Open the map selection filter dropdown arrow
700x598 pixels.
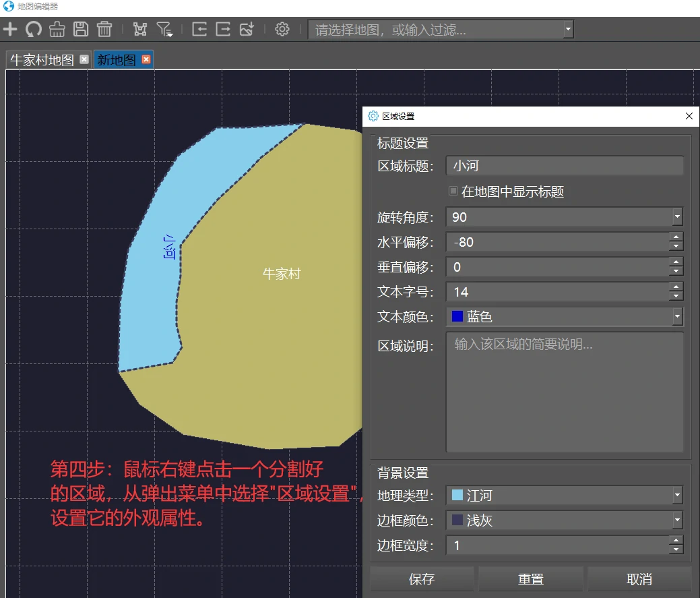[x=568, y=30]
